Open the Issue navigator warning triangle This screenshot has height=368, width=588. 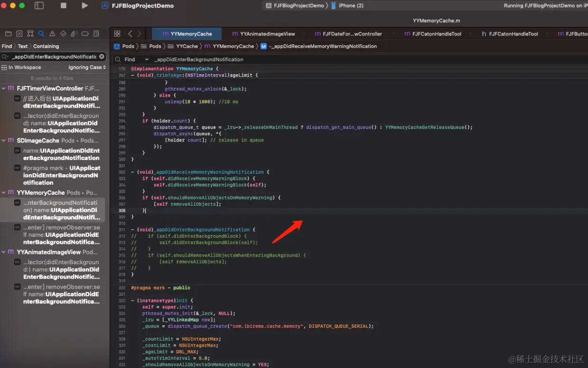(52, 34)
